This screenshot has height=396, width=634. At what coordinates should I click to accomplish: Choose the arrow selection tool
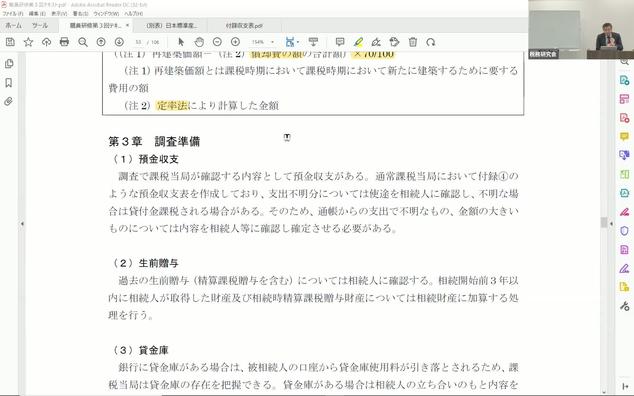181,42
